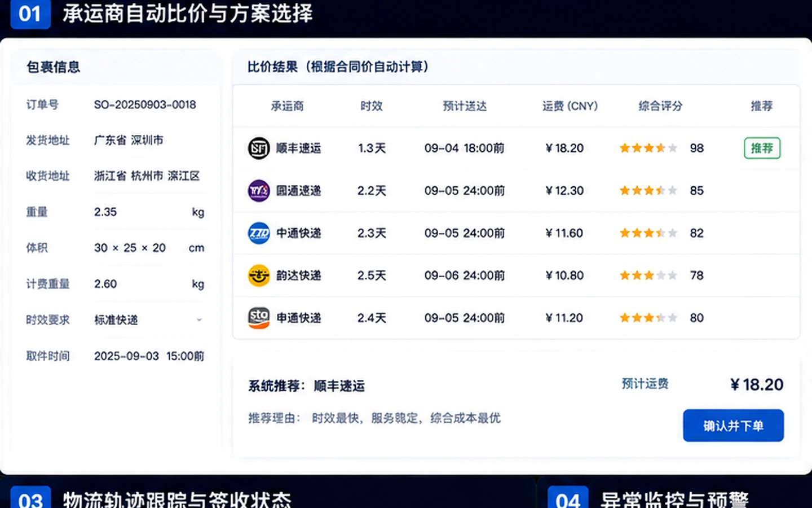Click the 申通快递 sto logo icon
Image resolution: width=812 pixels, height=508 pixels.
click(259, 318)
